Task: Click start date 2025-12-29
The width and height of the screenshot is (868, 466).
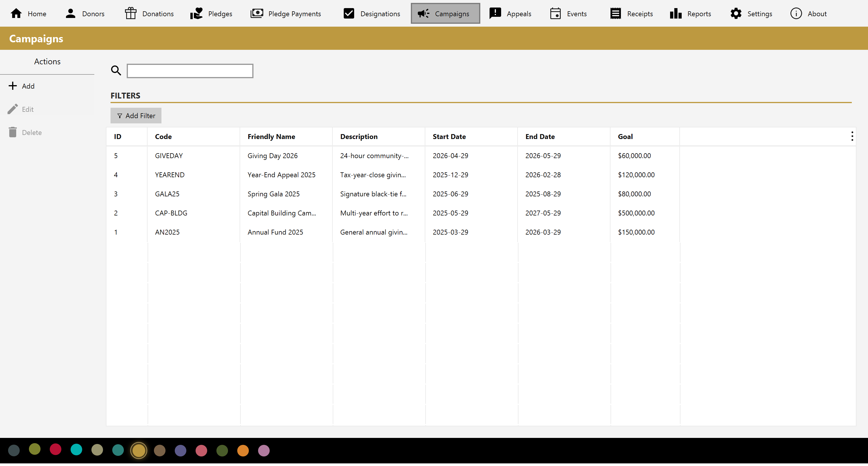Action: pyautogui.click(x=450, y=175)
